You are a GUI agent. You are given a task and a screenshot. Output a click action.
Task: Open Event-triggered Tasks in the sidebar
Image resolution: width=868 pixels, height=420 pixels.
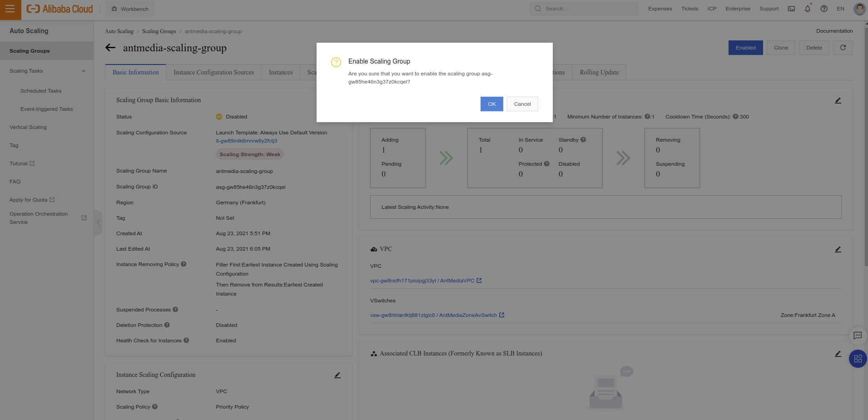47,109
